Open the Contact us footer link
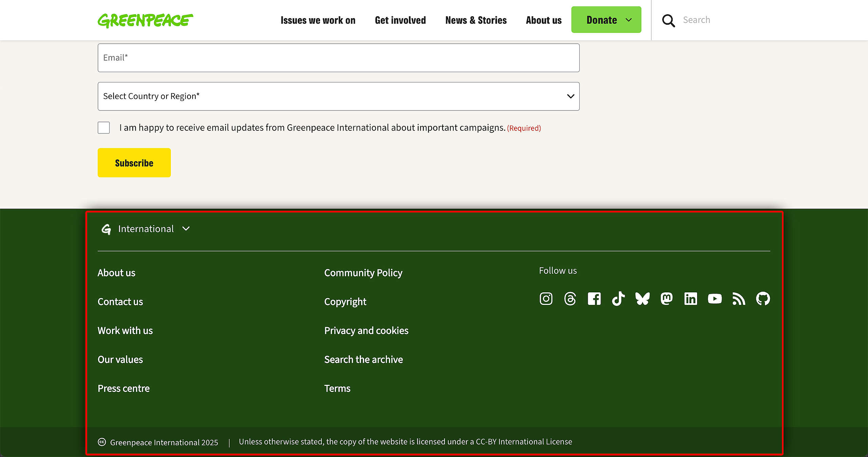 click(x=120, y=302)
